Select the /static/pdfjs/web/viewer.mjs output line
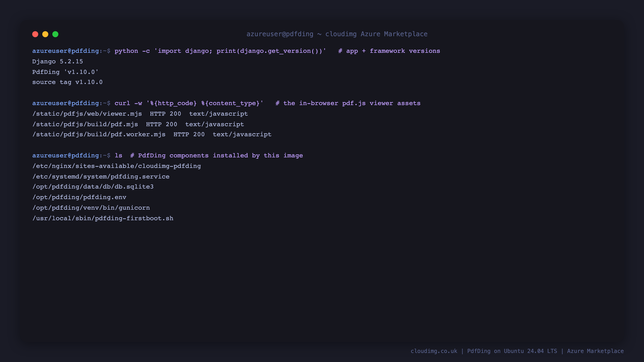Screen dimensions: 644x362 pyautogui.click(x=140, y=114)
